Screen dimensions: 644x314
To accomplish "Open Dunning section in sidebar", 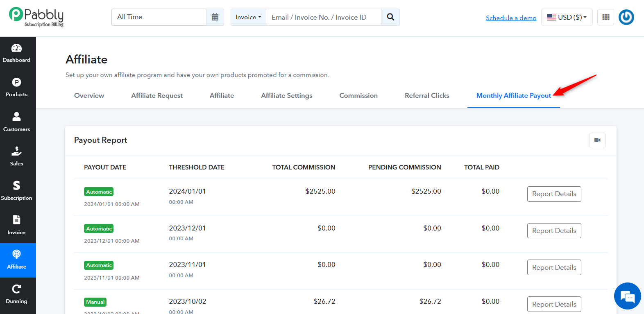I will pyautogui.click(x=16, y=295).
